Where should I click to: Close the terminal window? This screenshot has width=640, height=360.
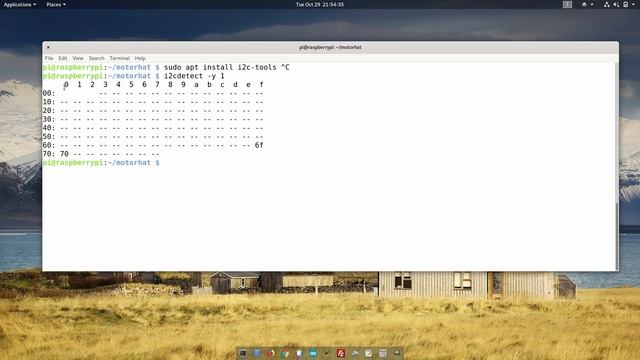48,47
